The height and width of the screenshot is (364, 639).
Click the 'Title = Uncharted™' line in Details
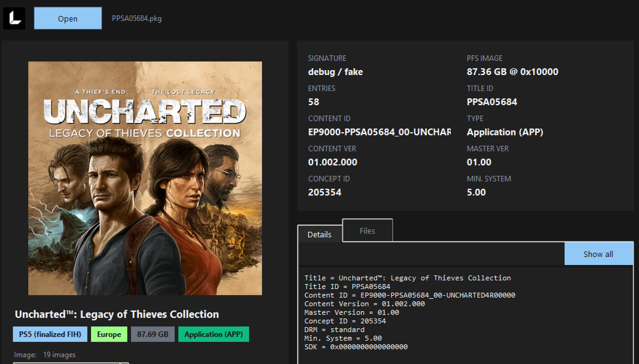(x=407, y=278)
